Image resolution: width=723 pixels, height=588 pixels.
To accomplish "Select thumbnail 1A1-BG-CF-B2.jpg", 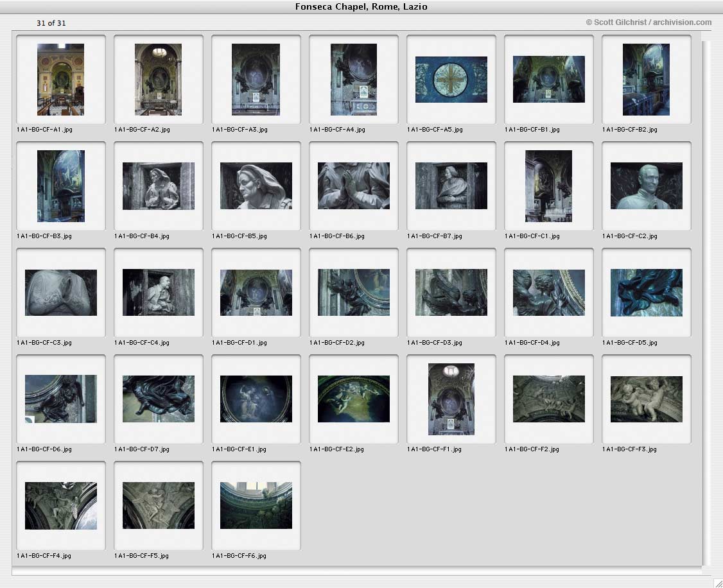I will pos(646,79).
